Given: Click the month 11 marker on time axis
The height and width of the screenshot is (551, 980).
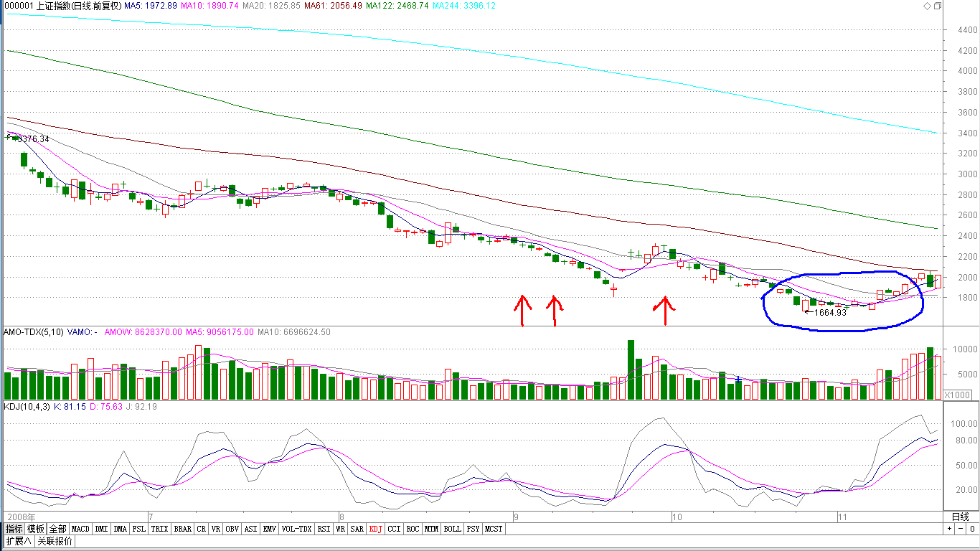Looking at the screenshot, I should coord(844,517).
